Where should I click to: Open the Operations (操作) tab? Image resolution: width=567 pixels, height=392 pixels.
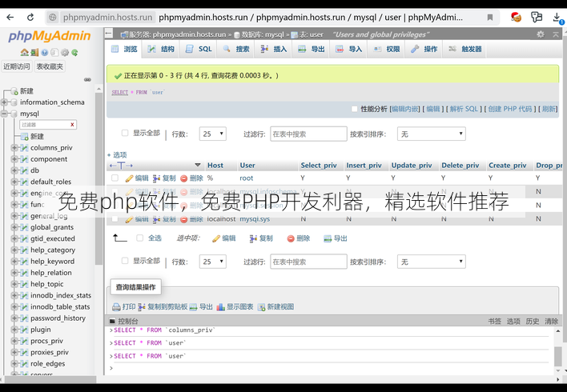[424, 49]
